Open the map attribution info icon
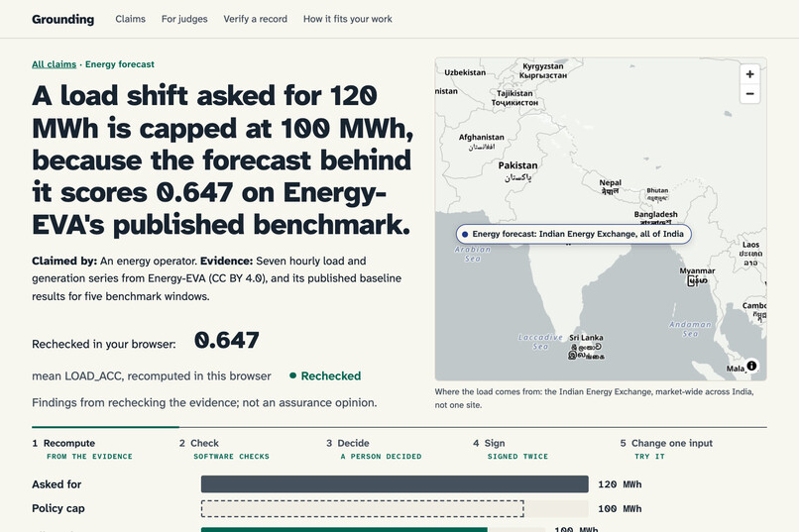This screenshot has width=799, height=532. point(751,366)
